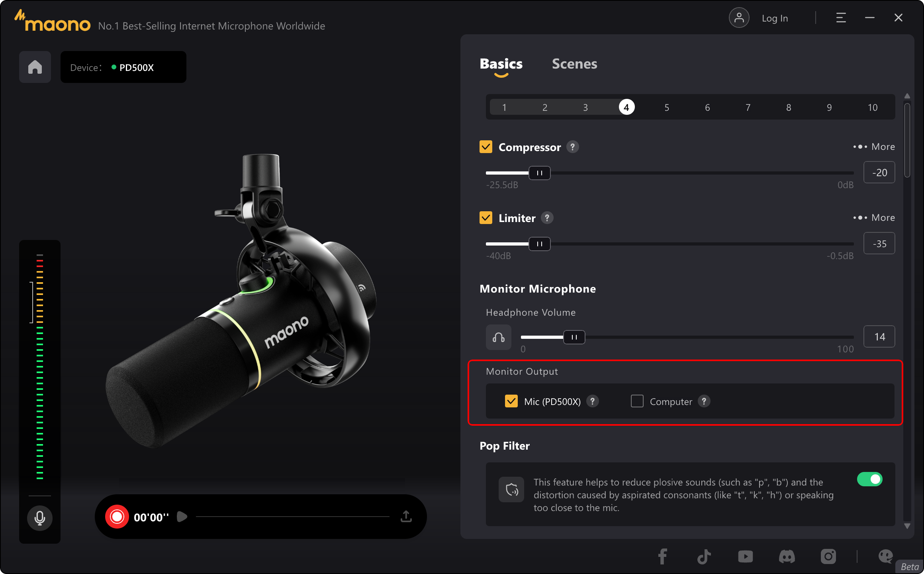Click the Pop Filter shield icon
The image size is (924, 574).
511,489
